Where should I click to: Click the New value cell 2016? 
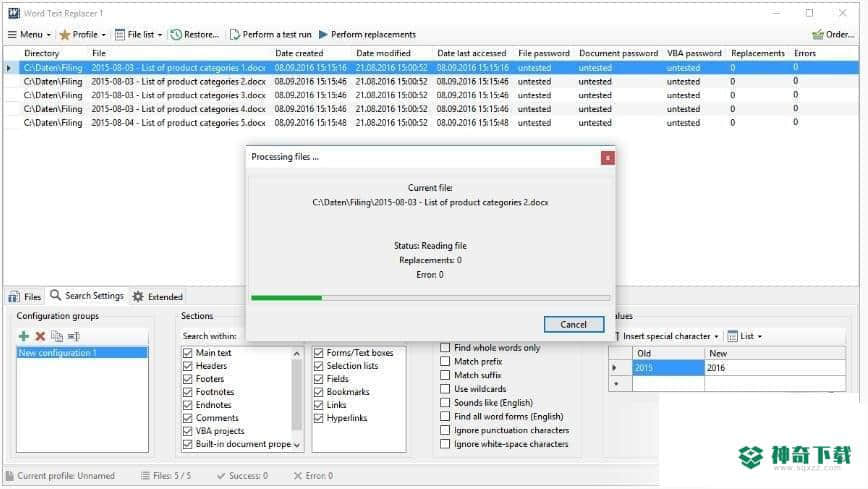pyautogui.click(x=774, y=368)
